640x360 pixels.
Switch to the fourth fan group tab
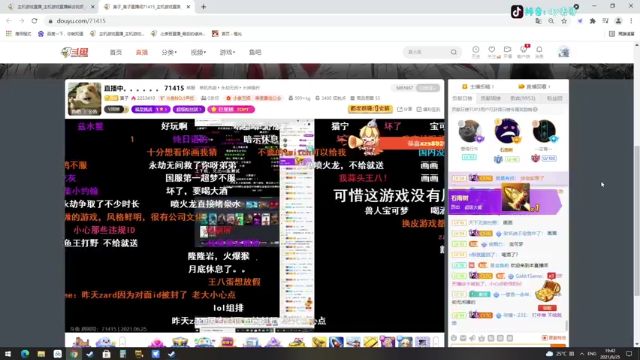coord(554,98)
